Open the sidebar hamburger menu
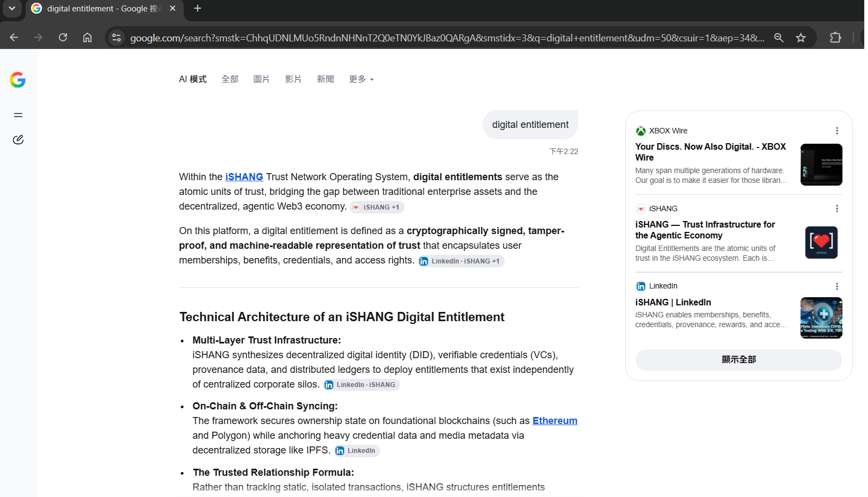The image size is (868, 497). click(18, 115)
